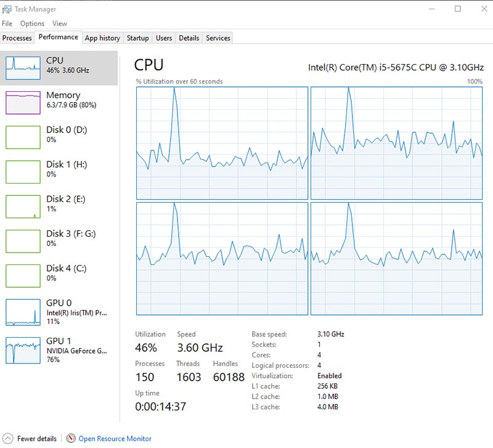This screenshot has height=448, width=493.
Task: Click the 4.0 MB L3 cache value
Action: click(328, 407)
